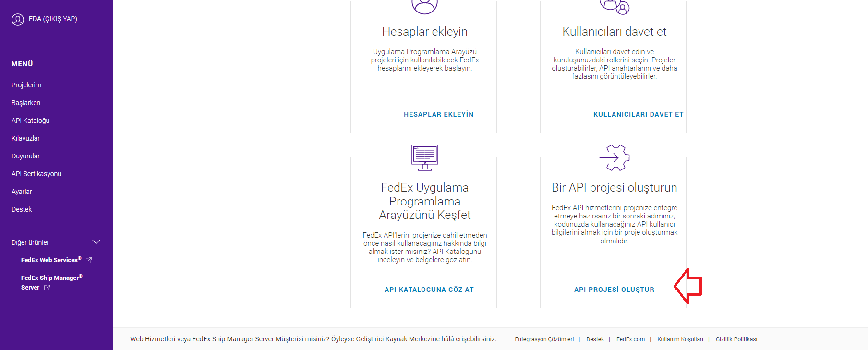Go to API Kataloğu menu item
The width and height of the screenshot is (868, 350).
point(31,121)
